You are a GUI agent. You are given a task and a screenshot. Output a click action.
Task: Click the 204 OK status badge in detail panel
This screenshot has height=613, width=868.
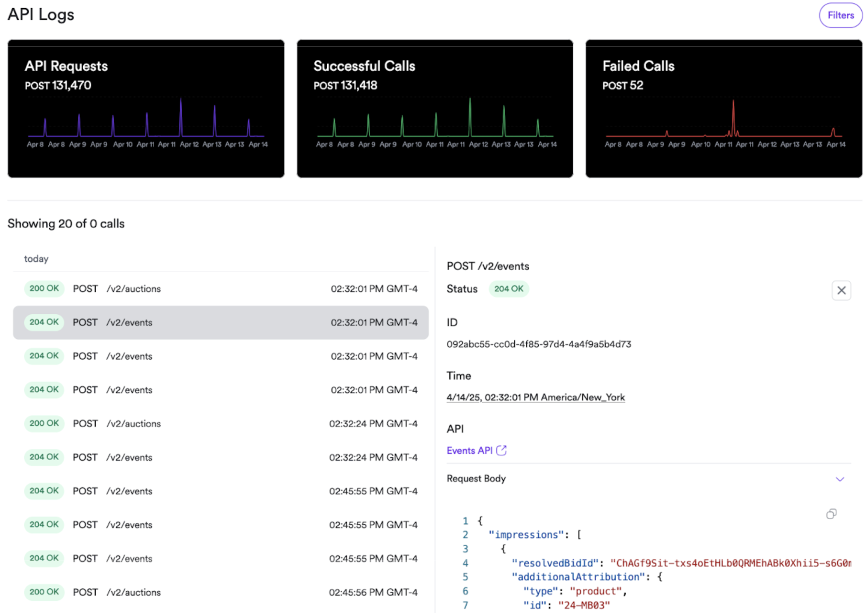[509, 289]
